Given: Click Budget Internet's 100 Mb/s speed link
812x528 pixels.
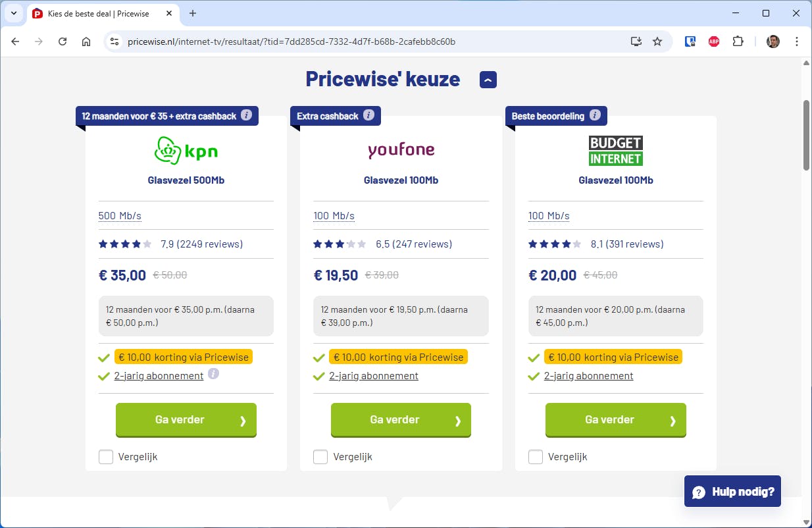Looking at the screenshot, I should (549, 216).
